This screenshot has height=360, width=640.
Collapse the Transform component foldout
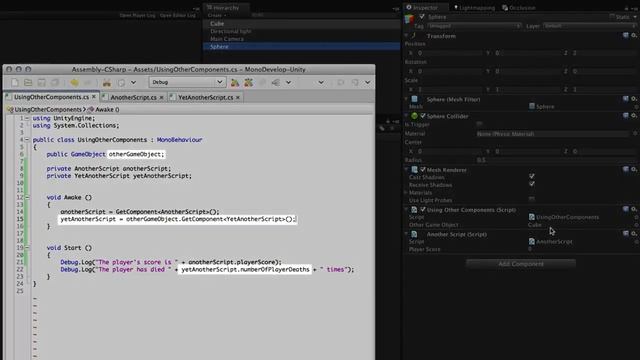(406, 36)
